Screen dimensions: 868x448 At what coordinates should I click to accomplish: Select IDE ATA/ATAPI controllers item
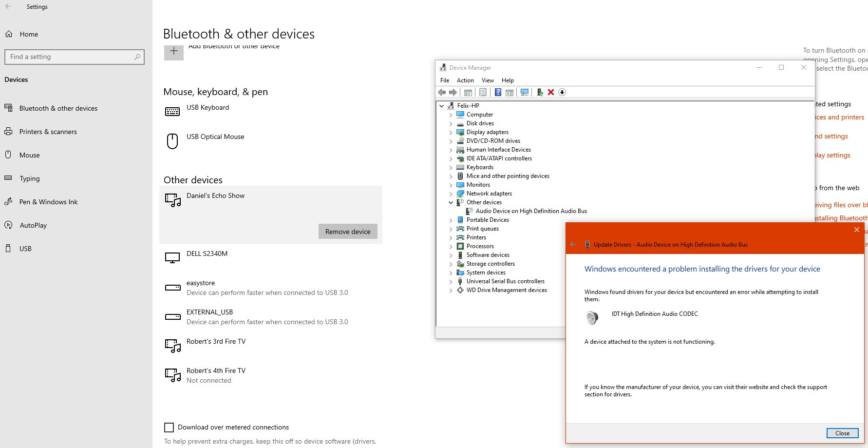click(x=499, y=158)
